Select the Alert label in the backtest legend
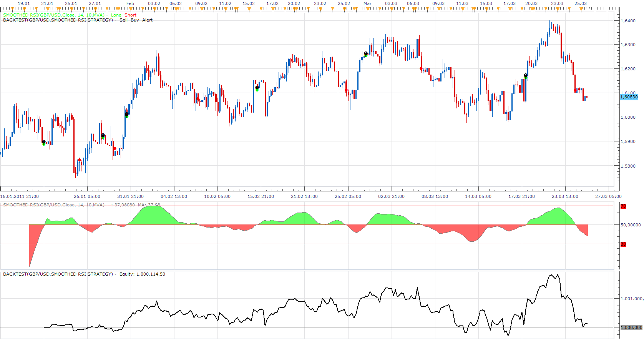This screenshot has height=339, width=644. click(x=148, y=20)
